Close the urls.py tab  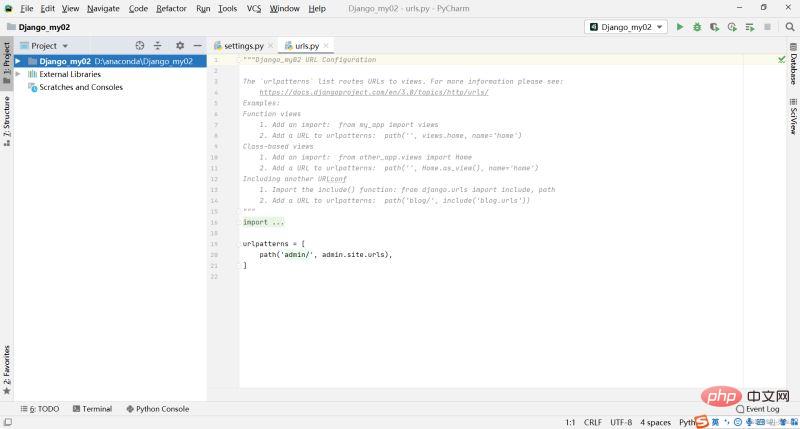pos(326,46)
